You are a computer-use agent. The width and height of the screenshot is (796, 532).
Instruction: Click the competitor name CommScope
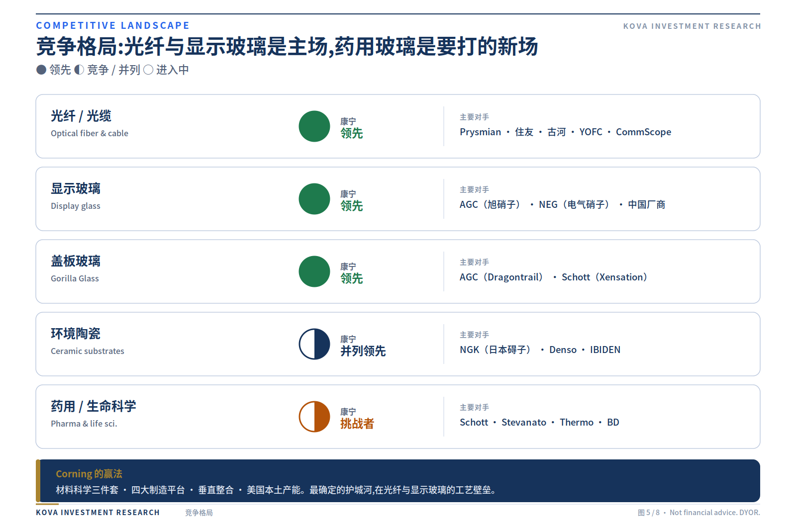644,132
